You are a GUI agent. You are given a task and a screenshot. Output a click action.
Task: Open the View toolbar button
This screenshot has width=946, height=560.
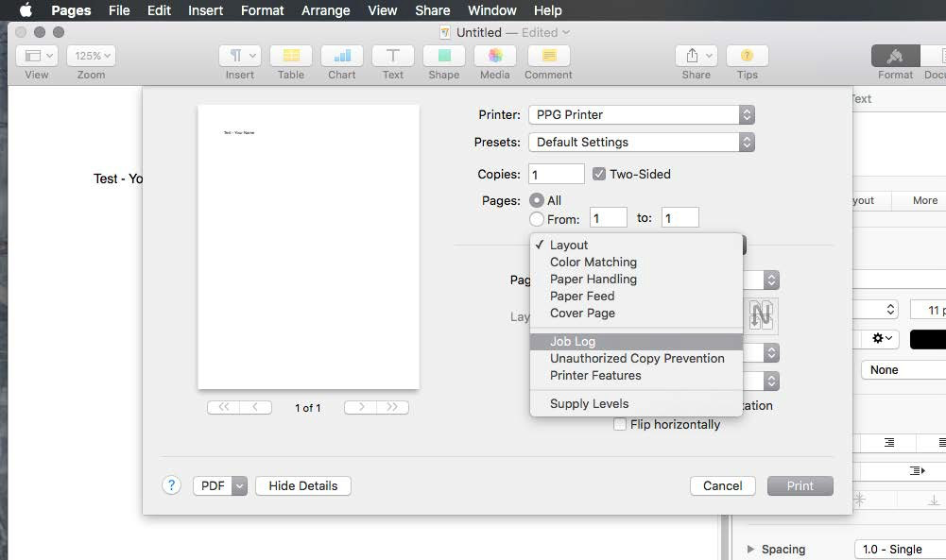point(36,56)
